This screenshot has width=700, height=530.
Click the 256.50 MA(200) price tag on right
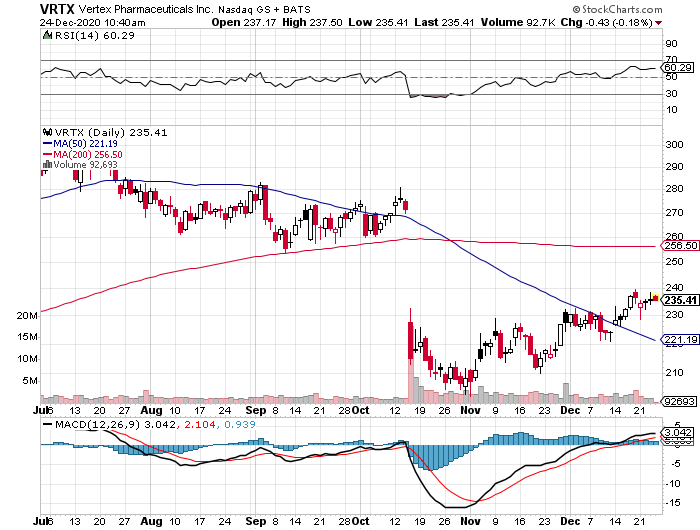tap(679, 246)
